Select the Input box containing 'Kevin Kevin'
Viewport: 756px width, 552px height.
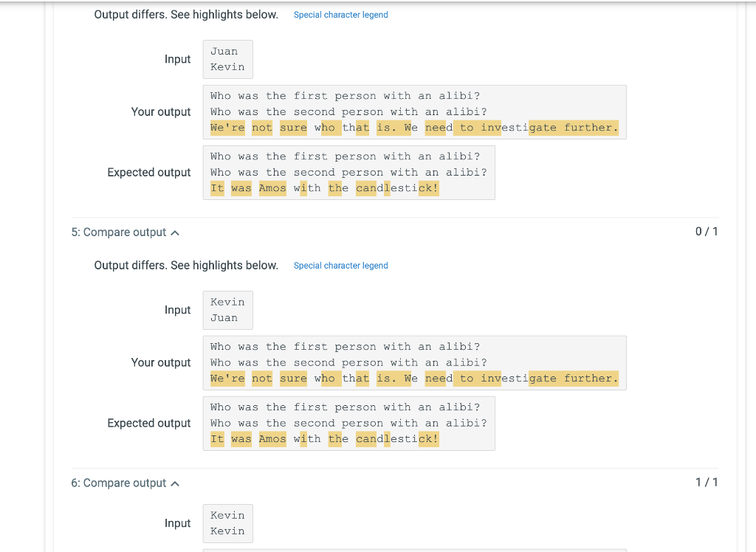point(227,523)
